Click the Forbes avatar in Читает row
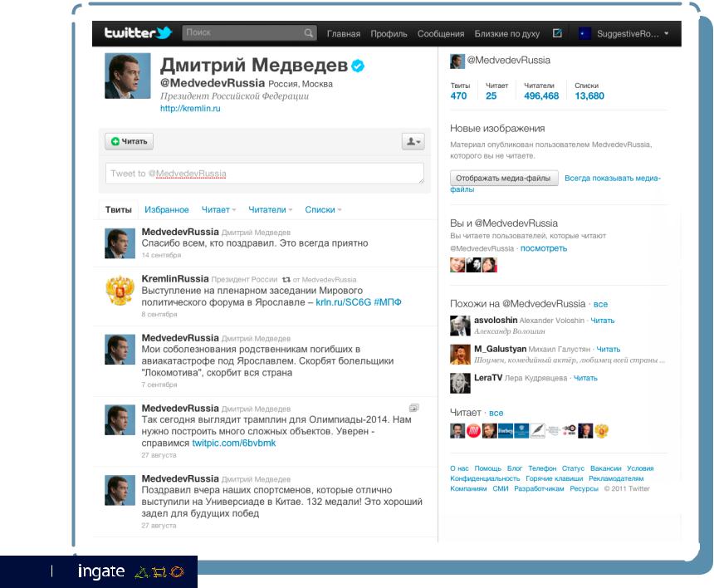The image size is (714, 588). tap(506, 431)
